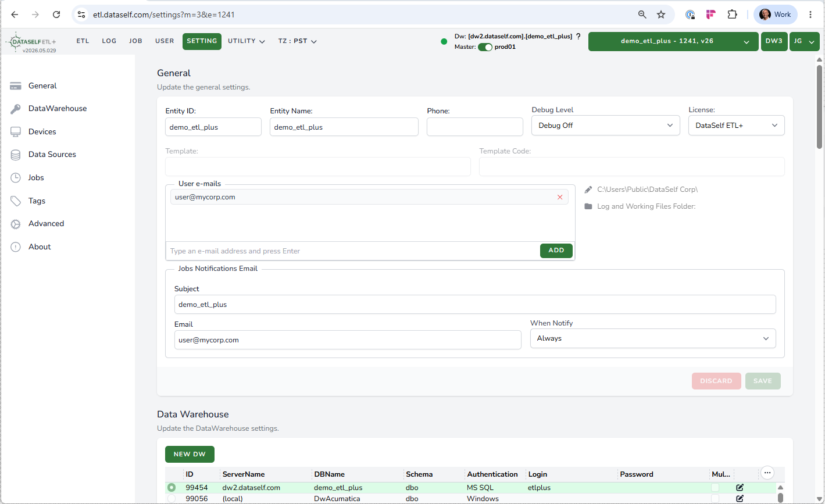Click the Authentication column header
Viewport: 825px width, 504px height.
492,474
